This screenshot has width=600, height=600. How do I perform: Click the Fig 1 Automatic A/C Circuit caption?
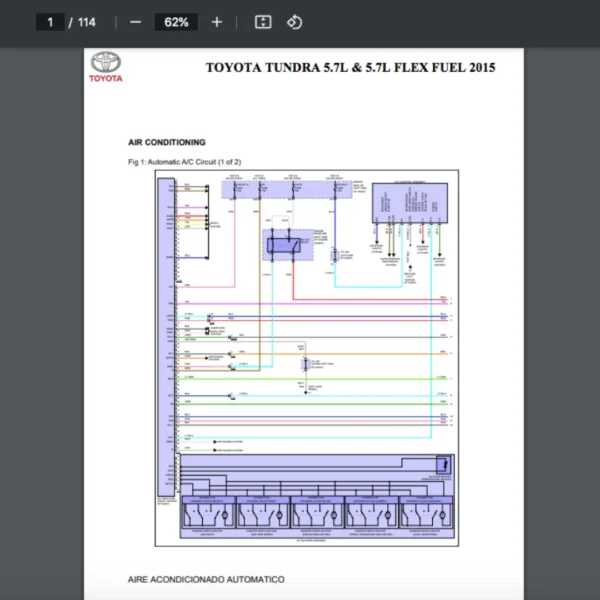(184, 161)
